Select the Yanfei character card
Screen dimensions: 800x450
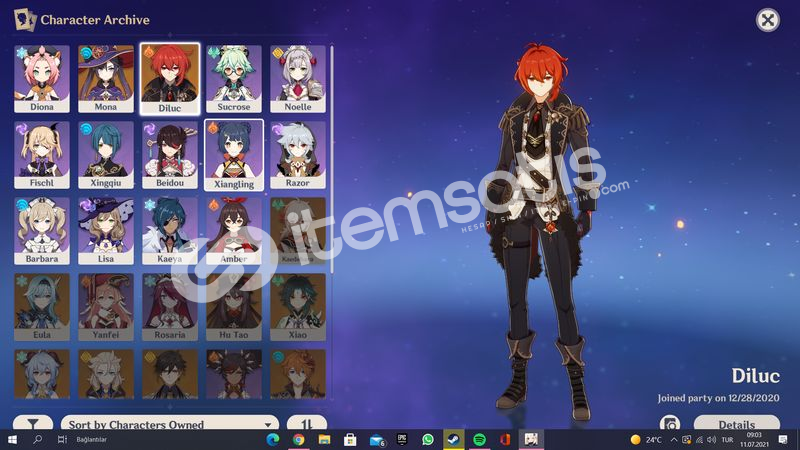coord(106,307)
